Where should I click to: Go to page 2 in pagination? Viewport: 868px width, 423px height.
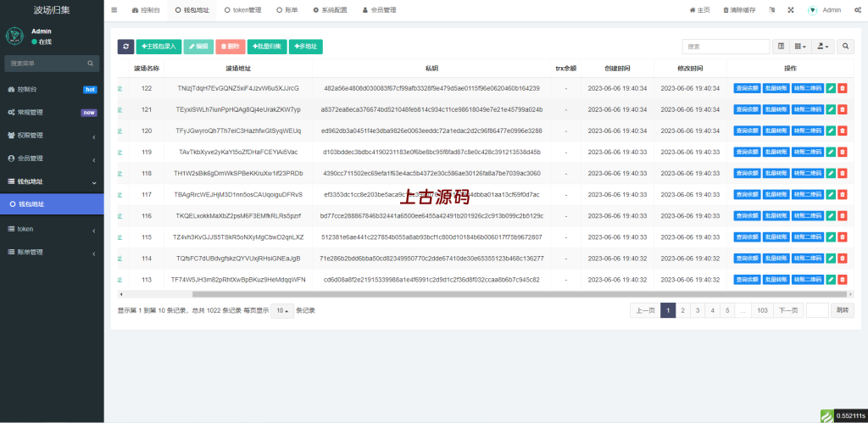[x=683, y=310]
